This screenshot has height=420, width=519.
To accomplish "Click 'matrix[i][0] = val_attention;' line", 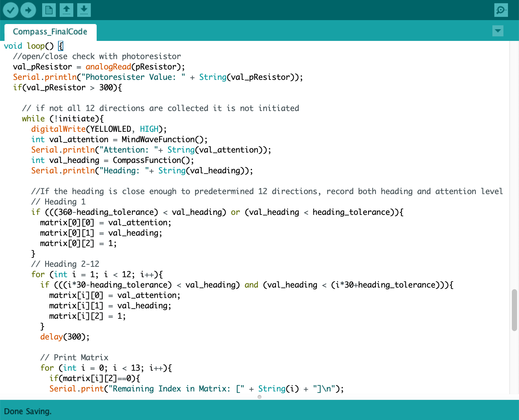I will [115, 295].
